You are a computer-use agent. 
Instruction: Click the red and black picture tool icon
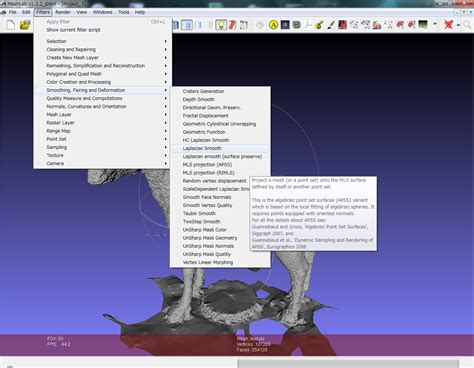tap(342, 25)
